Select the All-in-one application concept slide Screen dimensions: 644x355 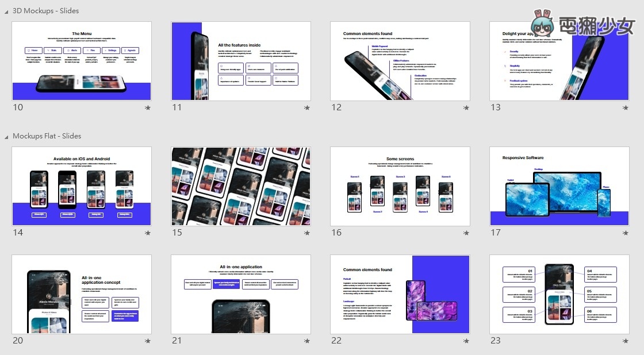click(82, 294)
